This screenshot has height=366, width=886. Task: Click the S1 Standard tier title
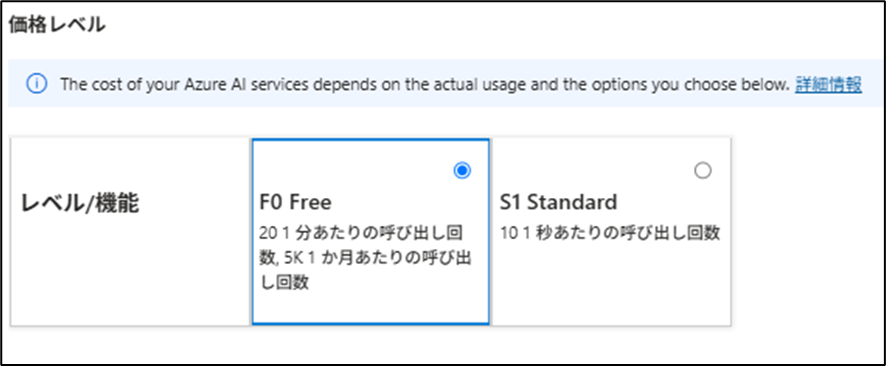[x=558, y=202]
